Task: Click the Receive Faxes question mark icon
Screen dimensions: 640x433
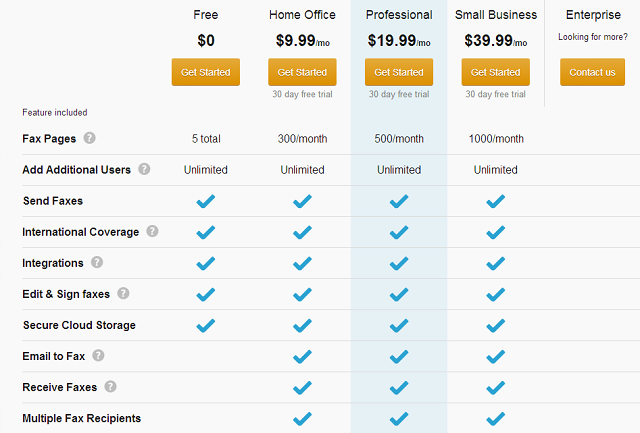Action: pos(110,386)
